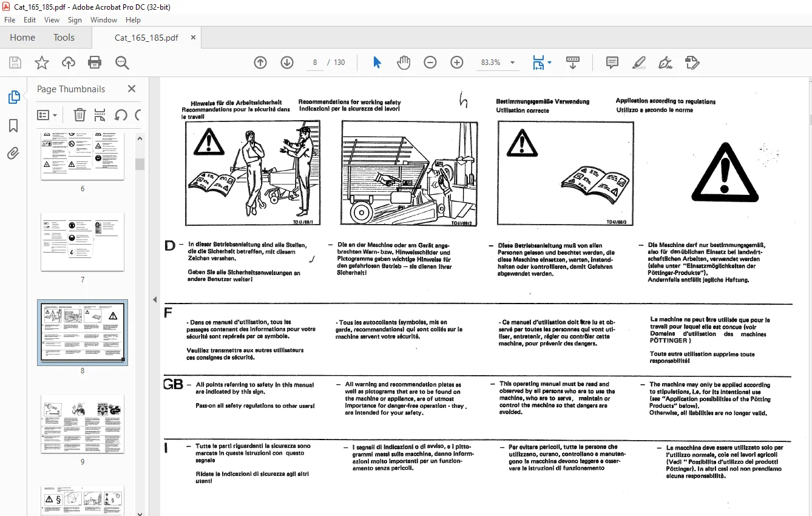Click the Save file icon
The image size is (812, 516).
click(15, 63)
